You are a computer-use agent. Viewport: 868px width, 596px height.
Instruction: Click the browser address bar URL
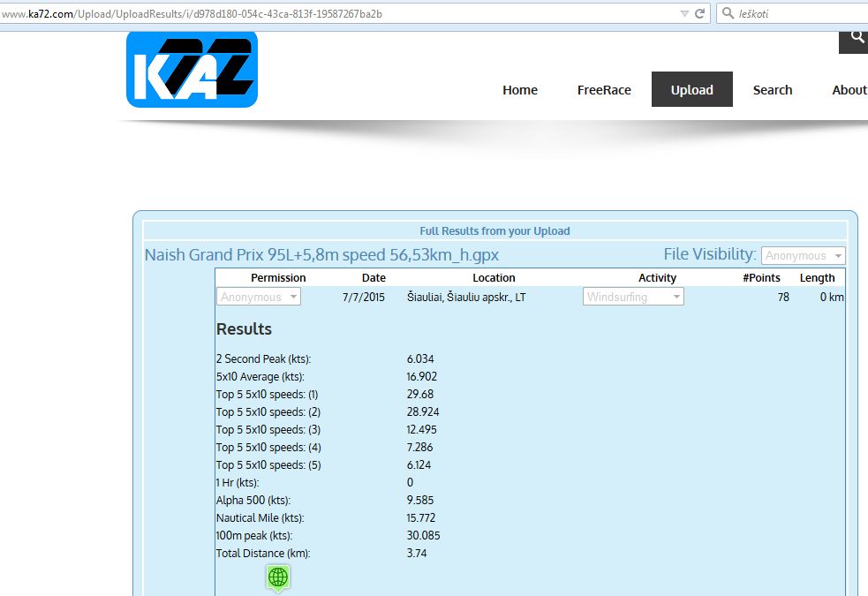point(192,14)
